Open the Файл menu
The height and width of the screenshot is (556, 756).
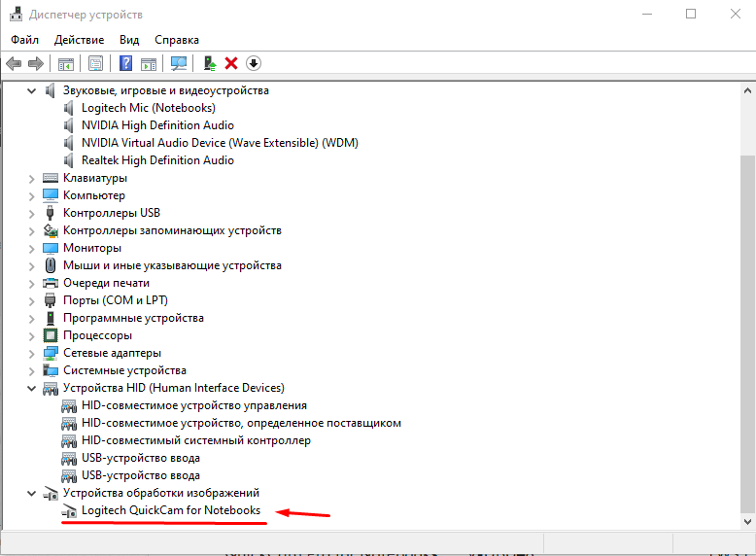(24, 40)
